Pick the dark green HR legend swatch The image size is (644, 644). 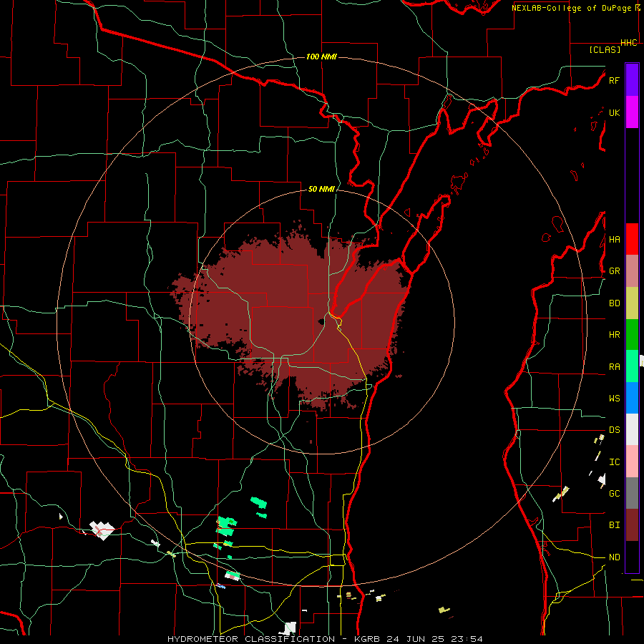632,335
